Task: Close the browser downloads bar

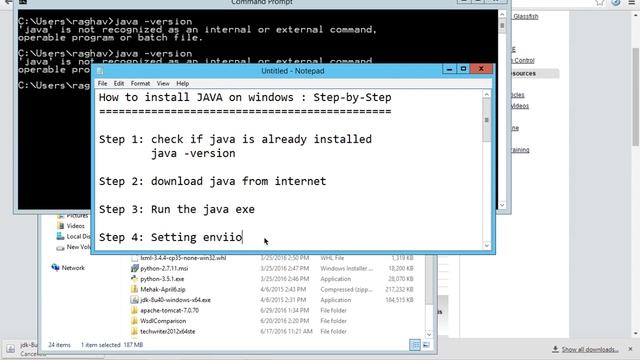Action: (x=630, y=349)
